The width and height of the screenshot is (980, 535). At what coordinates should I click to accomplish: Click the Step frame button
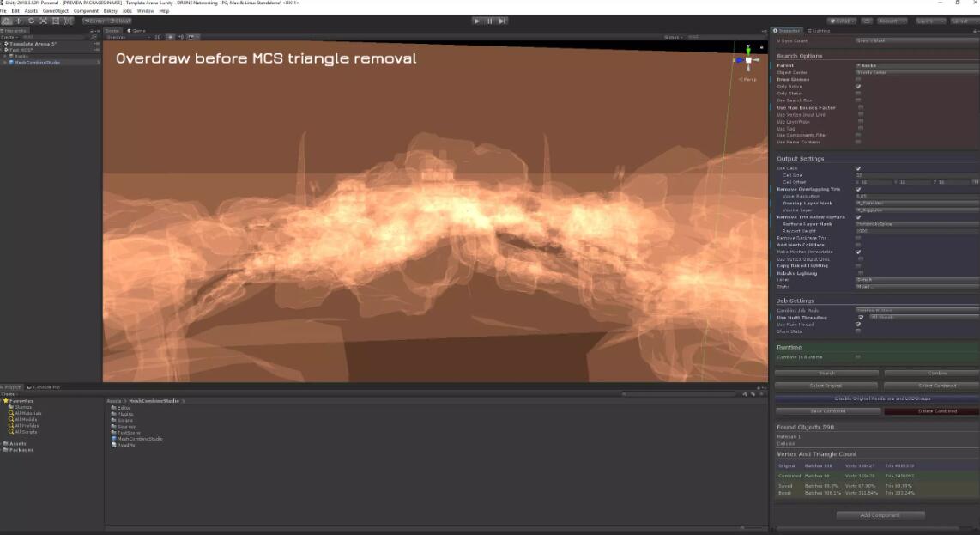[504, 21]
